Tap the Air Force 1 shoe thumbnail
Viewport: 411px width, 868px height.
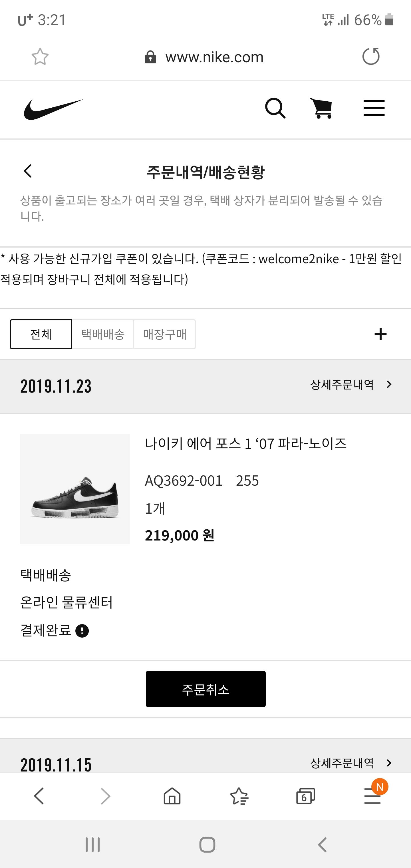[75, 489]
